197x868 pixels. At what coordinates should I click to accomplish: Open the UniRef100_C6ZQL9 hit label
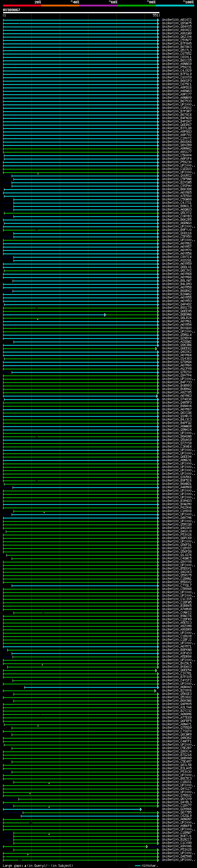coord(176,816)
